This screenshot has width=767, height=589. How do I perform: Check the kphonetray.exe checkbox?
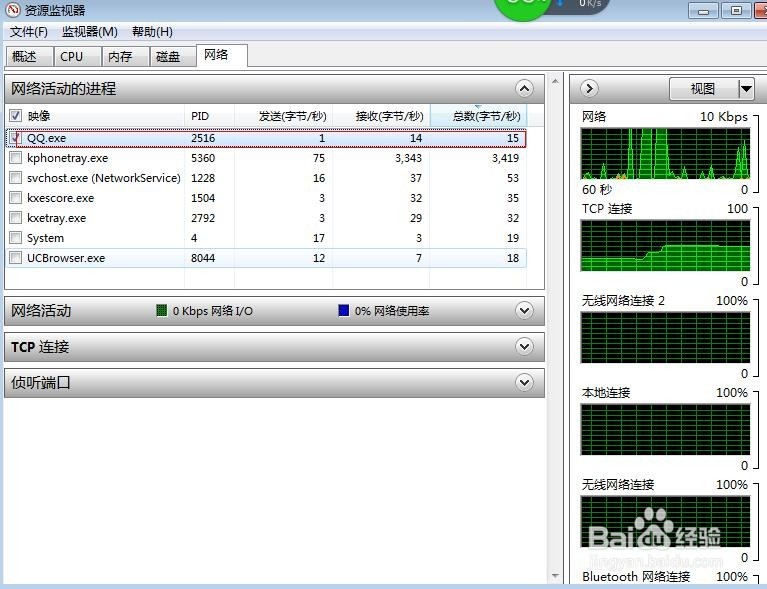[x=15, y=158]
